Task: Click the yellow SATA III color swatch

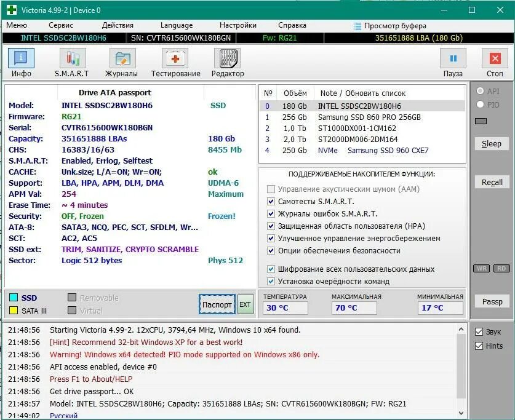Action: tap(14, 310)
